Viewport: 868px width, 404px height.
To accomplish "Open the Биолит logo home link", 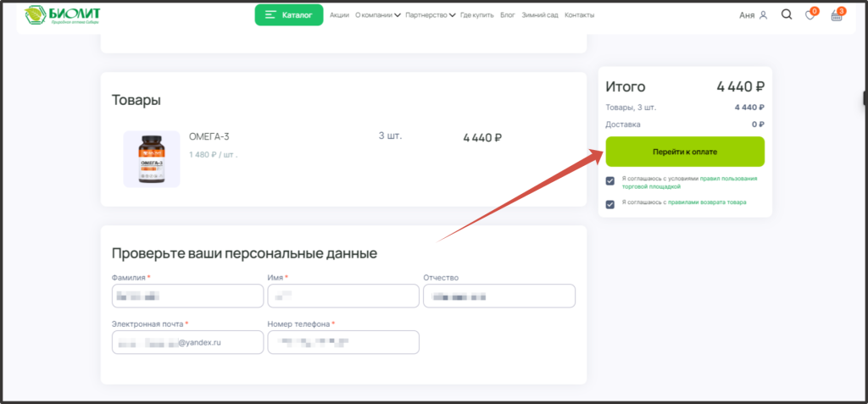I will pyautogui.click(x=63, y=17).
